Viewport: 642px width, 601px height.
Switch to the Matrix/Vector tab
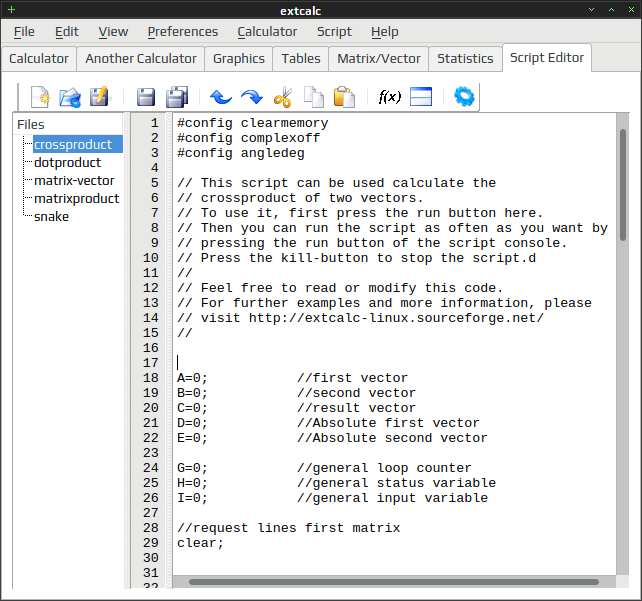pos(379,59)
